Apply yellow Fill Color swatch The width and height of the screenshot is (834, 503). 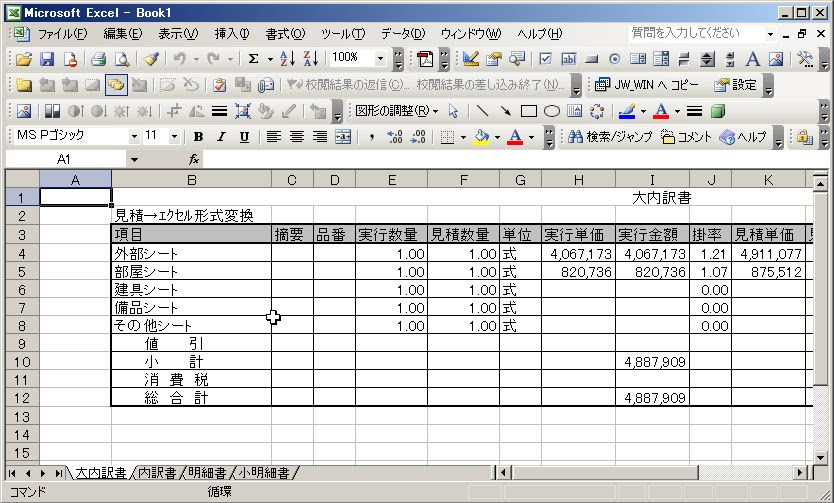482,137
